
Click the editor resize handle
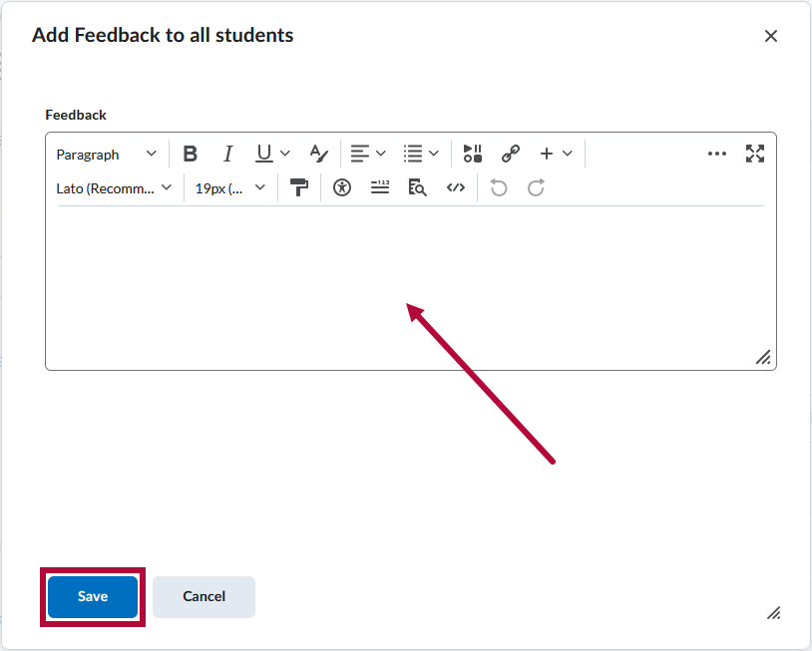(x=763, y=357)
